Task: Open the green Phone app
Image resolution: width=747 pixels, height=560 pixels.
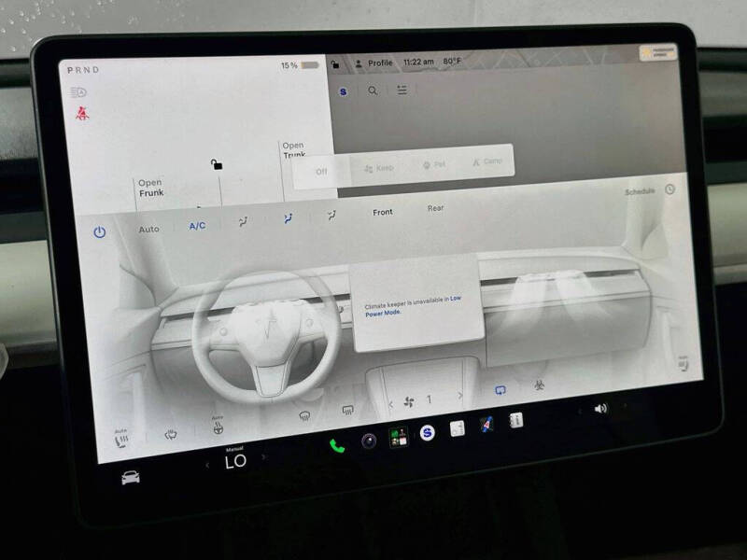Action: [337, 446]
